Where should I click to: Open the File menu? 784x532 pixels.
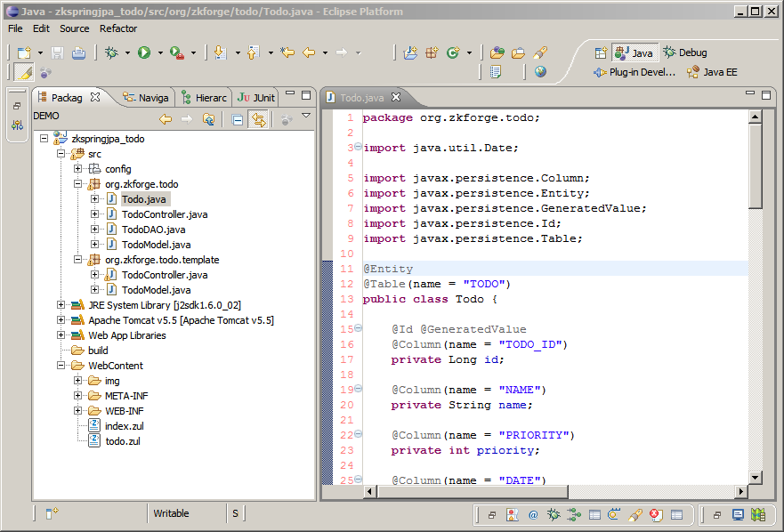pos(15,28)
